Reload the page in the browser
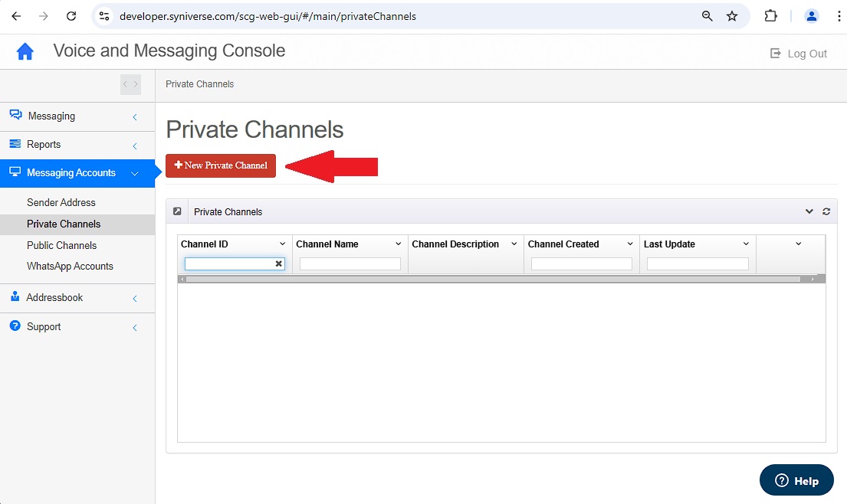This screenshot has height=504, width=847. point(71,16)
